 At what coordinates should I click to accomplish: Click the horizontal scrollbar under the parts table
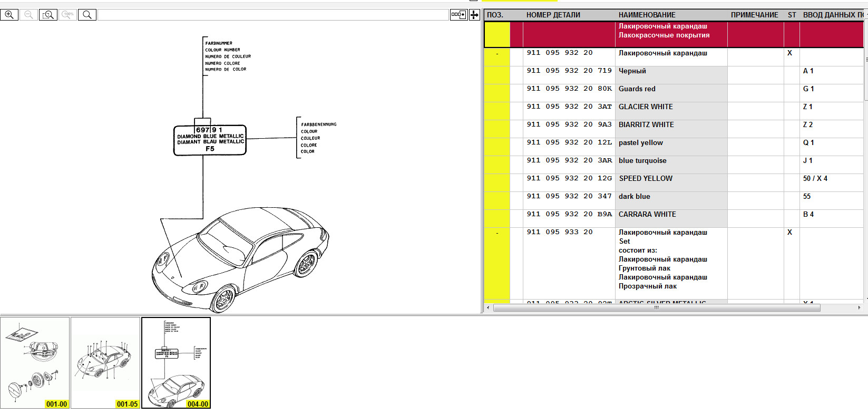657,307
